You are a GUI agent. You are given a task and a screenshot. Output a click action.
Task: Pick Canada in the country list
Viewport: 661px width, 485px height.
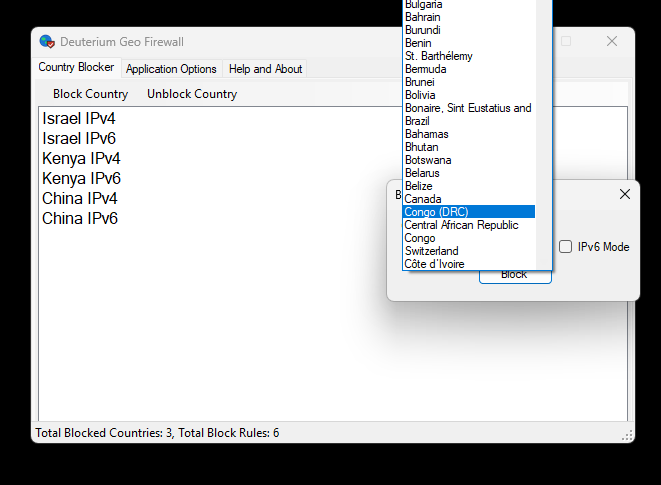pos(469,199)
